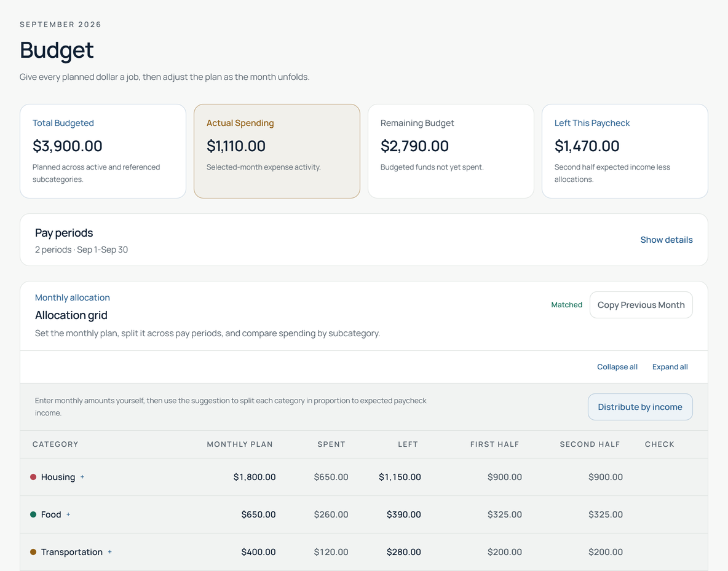Click the Check column header
The width and height of the screenshot is (728, 571).
coord(659,444)
